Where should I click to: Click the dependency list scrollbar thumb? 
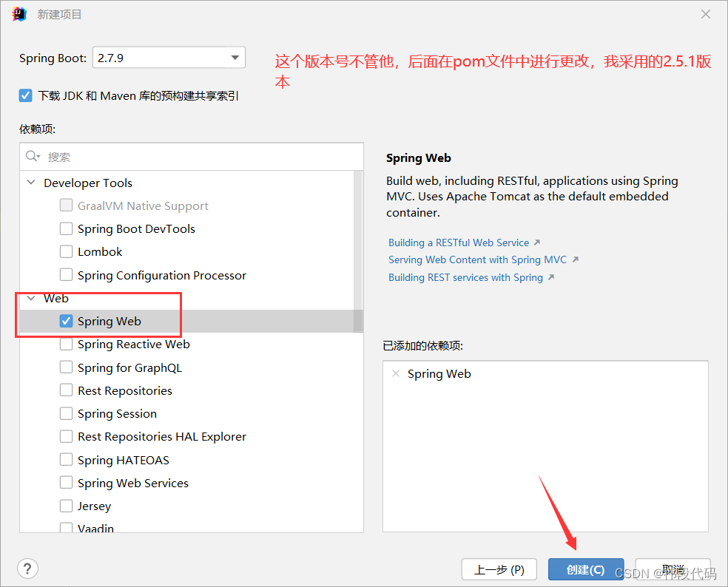[x=358, y=252]
